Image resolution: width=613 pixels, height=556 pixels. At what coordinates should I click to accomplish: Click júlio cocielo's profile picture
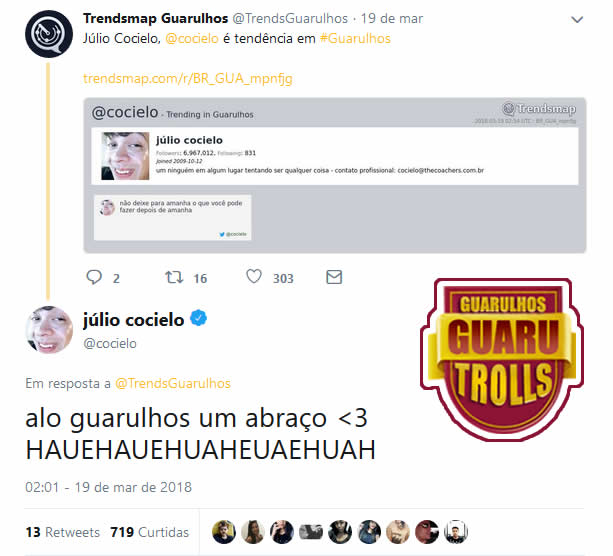point(49,330)
